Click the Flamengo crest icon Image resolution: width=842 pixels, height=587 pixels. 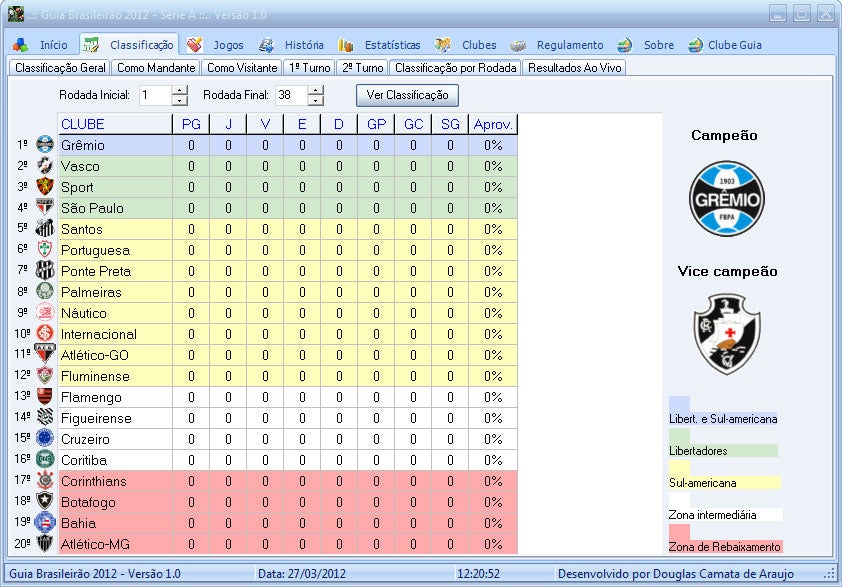coord(45,396)
